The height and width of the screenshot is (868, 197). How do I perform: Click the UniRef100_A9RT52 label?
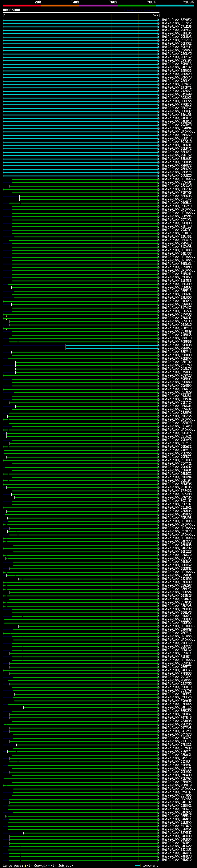(177, 155)
